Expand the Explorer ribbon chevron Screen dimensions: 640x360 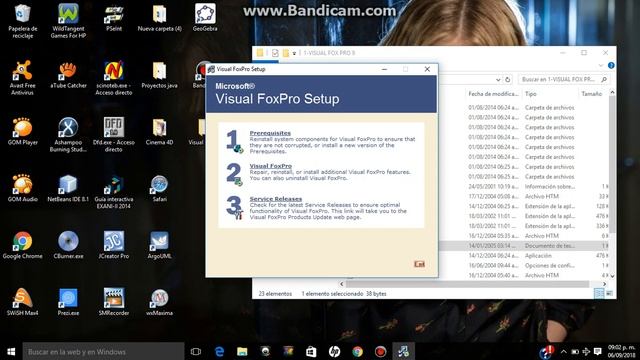(600, 65)
